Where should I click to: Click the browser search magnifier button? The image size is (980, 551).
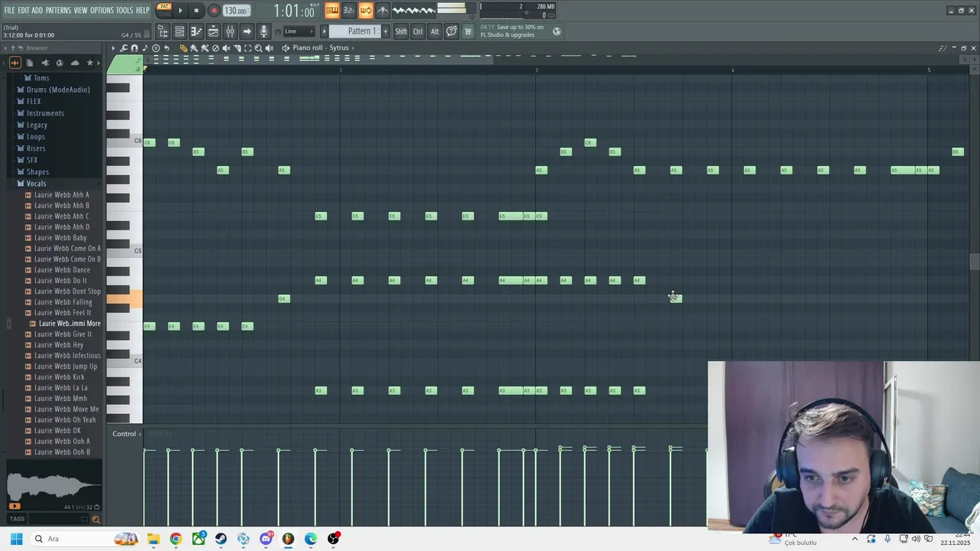point(96,520)
